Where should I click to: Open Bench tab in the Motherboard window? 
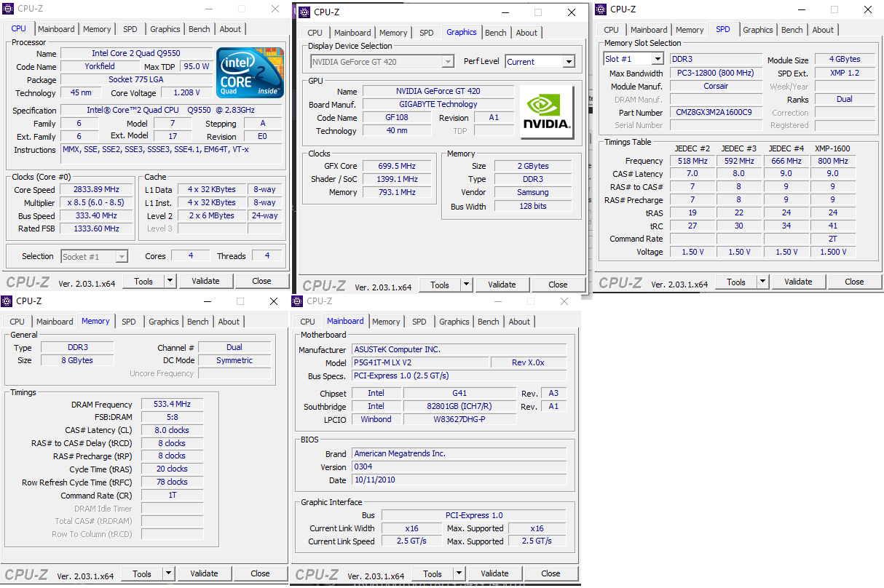tap(489, 322)
